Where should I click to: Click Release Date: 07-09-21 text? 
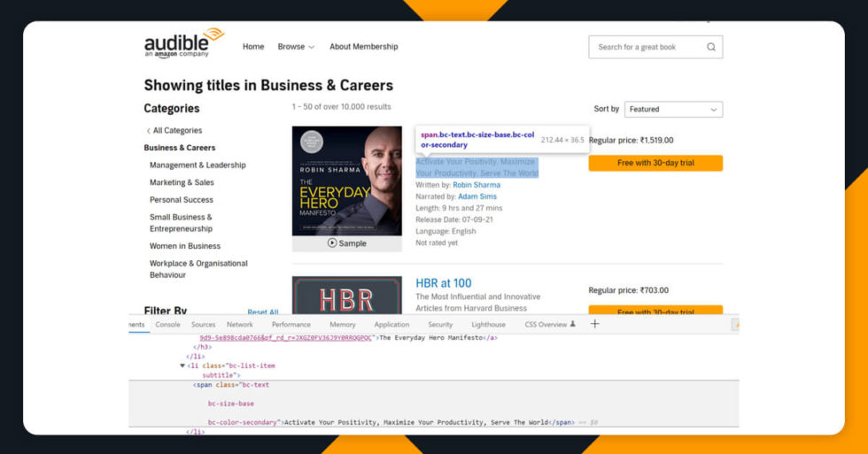click(453, 219)
